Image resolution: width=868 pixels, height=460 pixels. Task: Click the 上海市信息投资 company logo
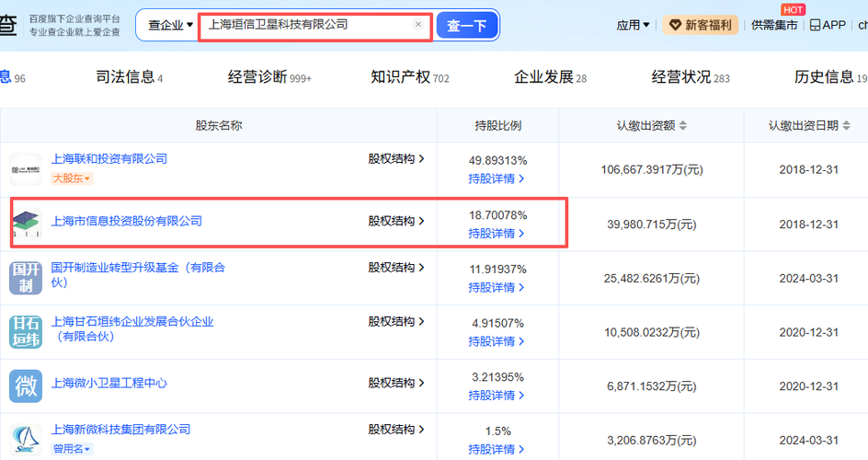tap(27, 223)
